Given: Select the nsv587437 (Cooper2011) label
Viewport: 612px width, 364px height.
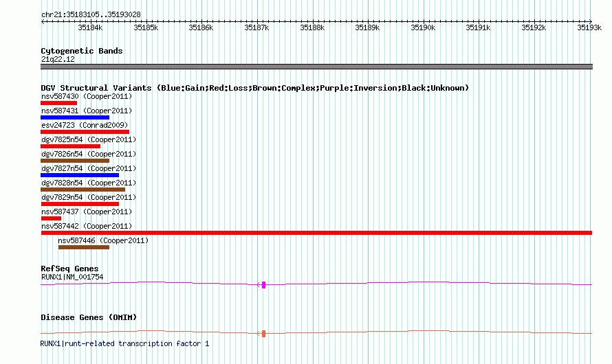Looking at the screenshot, I should tap(87, 212).
